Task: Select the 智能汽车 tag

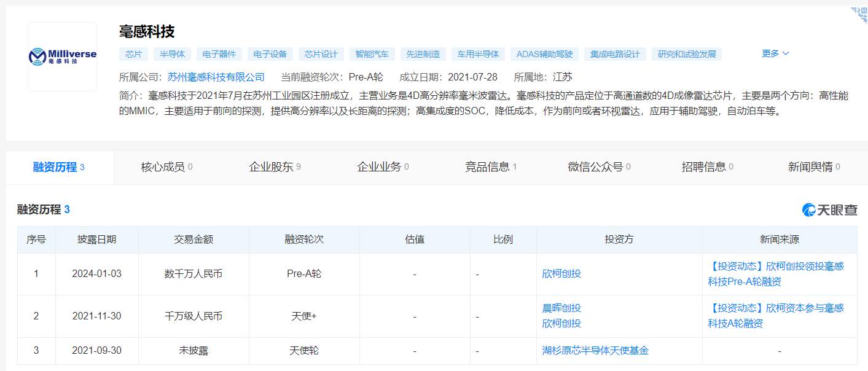Action: tap(372, 54)
